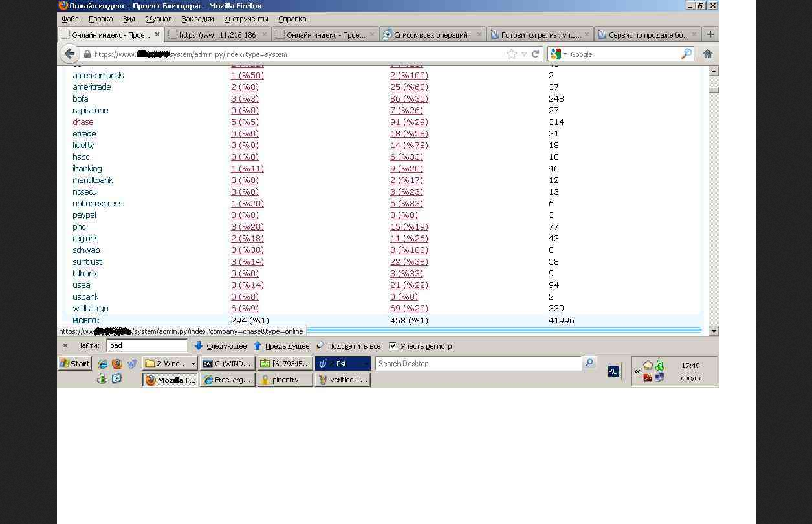Click the 86 (%35) link in bofa row
The width and height of the screenshot is (812, 524).
[x=409, y=99]
